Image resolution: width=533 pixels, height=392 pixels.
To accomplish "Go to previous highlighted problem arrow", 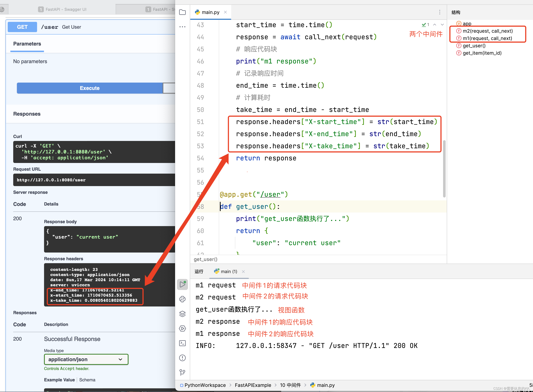I will point(435,25).
